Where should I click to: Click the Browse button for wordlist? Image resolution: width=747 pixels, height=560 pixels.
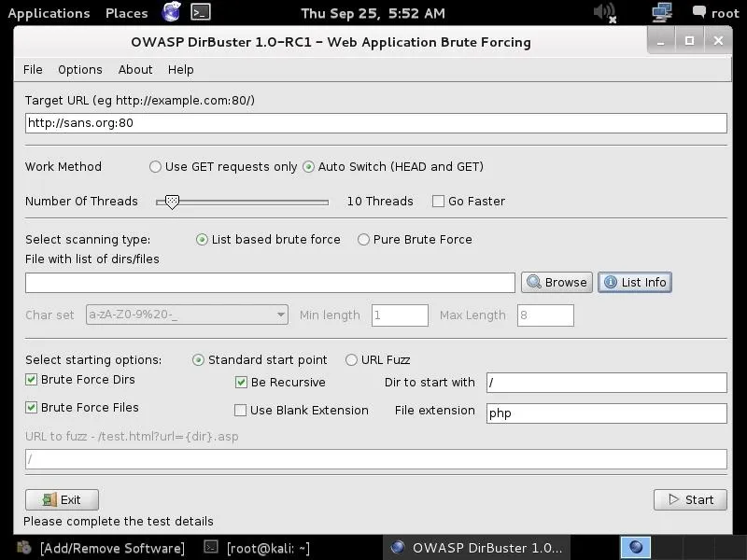click(x=557, y=283)
